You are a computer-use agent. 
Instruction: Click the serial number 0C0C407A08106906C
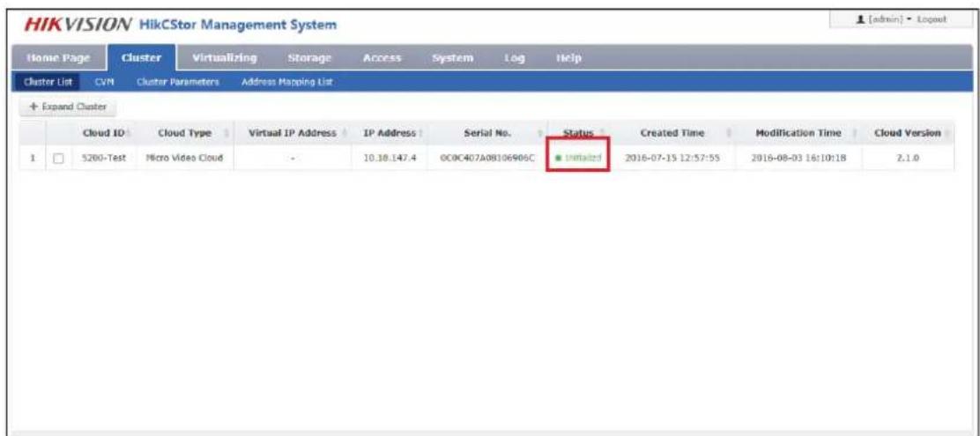point(488,159)
